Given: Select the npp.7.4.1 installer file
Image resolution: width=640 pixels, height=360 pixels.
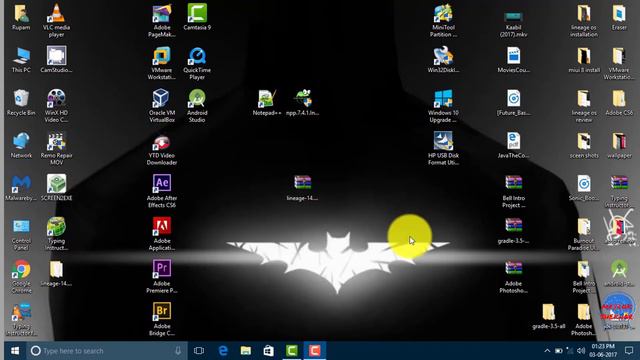Looking at the screenshot, I should (302, 102).
